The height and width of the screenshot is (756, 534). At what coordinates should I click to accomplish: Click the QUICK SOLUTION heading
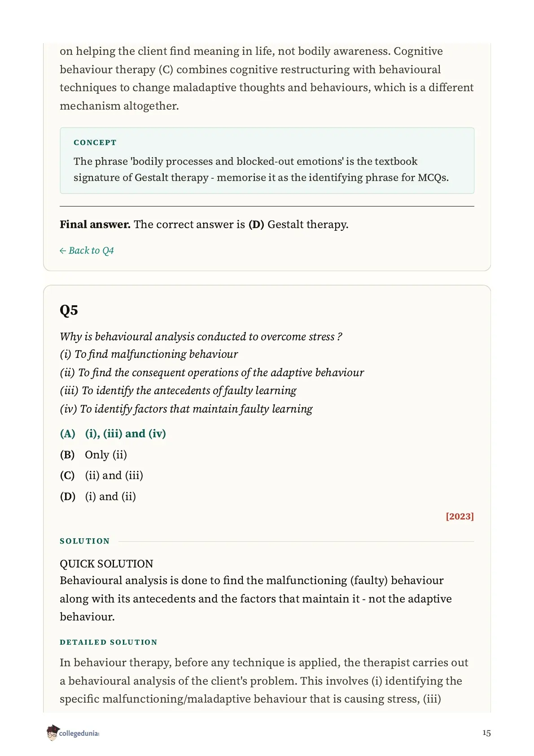[106, 564]
